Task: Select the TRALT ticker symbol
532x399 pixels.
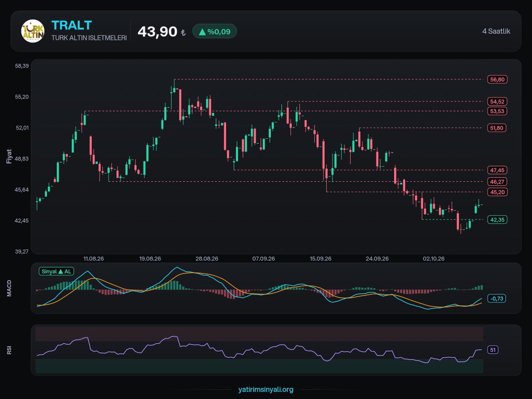Action: click(72, 25)
